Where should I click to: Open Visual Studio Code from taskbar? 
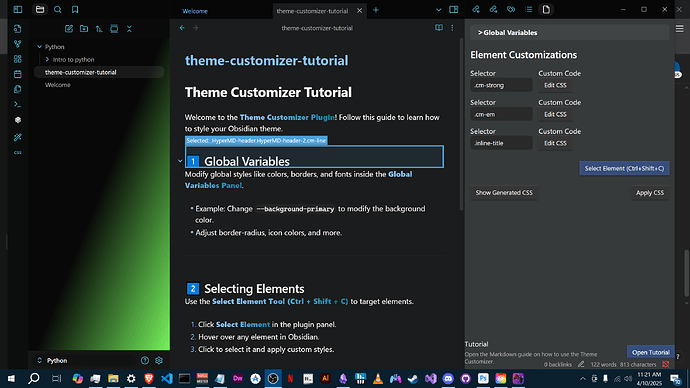pos(167,378)
